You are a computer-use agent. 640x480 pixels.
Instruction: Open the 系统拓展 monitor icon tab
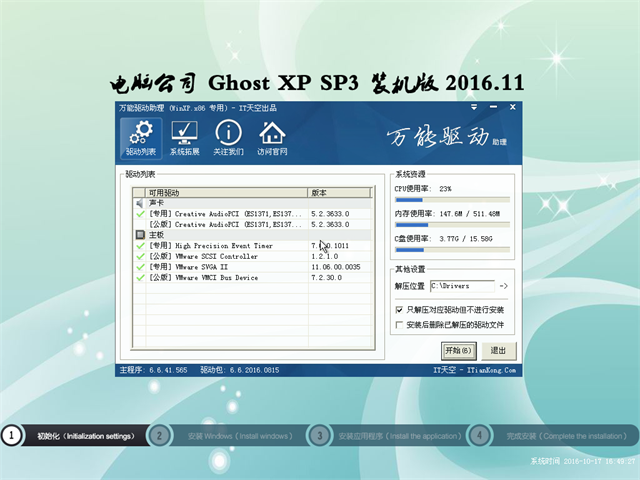pyautogui.click(x=184, y=138)
